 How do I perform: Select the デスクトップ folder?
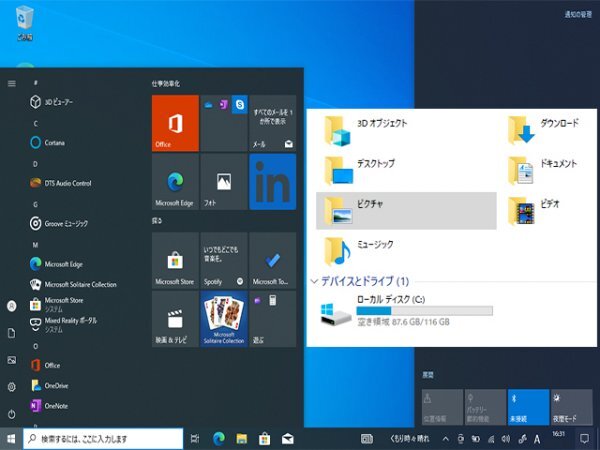(359, 171)
